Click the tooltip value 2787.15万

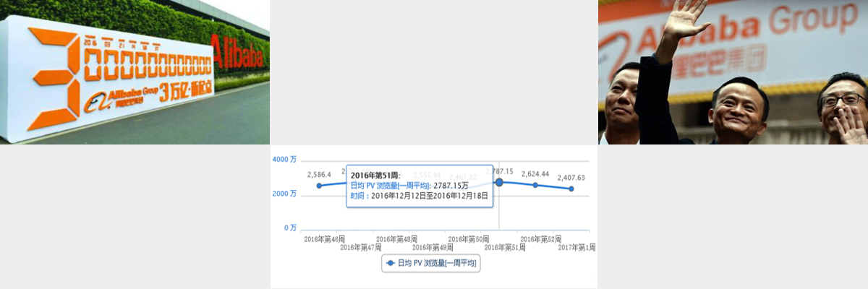tap(451, 186)
